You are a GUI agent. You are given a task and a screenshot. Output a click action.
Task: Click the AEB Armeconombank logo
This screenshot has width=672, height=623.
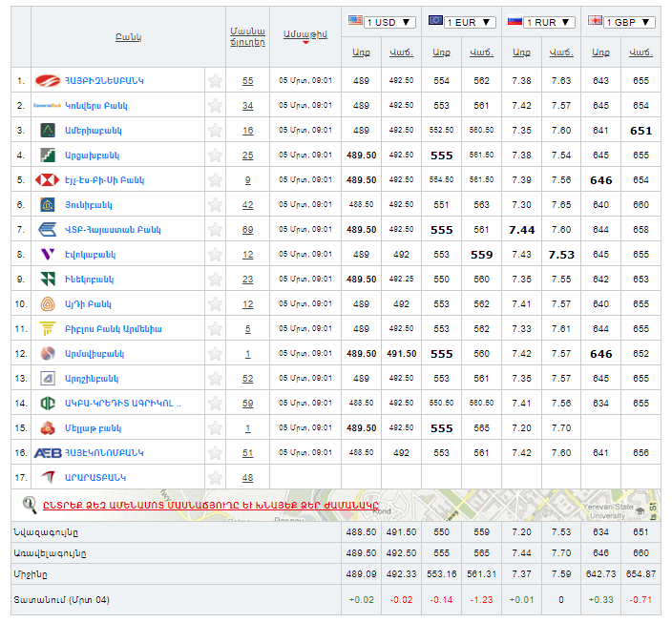48,452
